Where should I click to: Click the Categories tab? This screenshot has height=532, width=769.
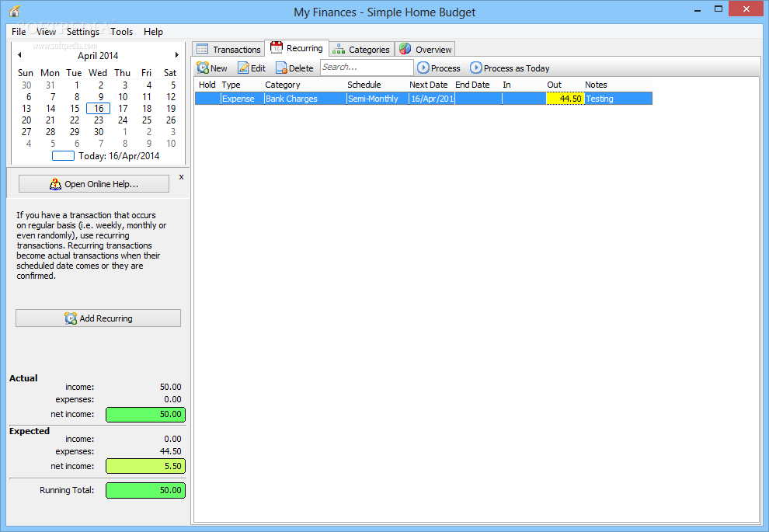(x=361, y=50)
